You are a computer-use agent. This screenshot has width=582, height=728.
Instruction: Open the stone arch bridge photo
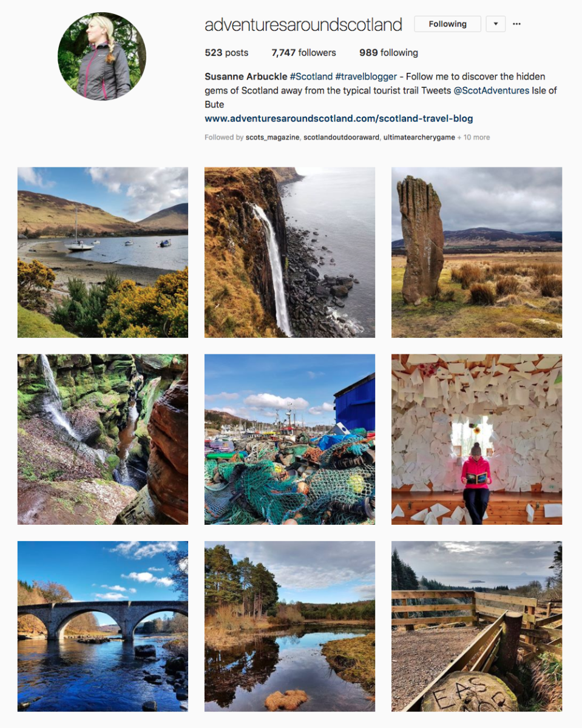103,626
